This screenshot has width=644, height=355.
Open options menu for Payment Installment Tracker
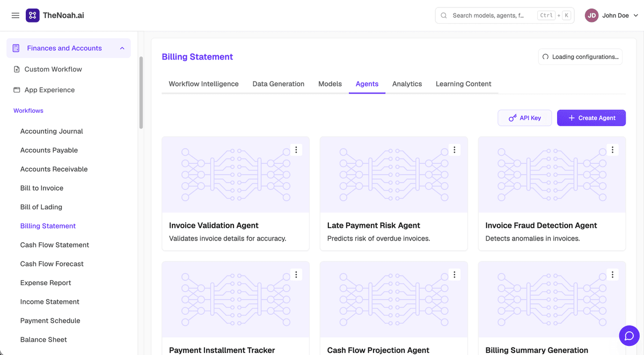pyautogui.click(x=296, y=274)
